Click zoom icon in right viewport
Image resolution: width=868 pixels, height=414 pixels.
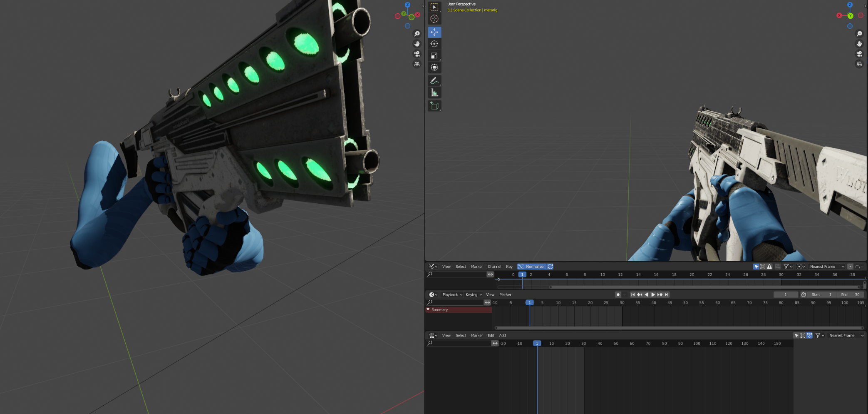coord(859,34)
